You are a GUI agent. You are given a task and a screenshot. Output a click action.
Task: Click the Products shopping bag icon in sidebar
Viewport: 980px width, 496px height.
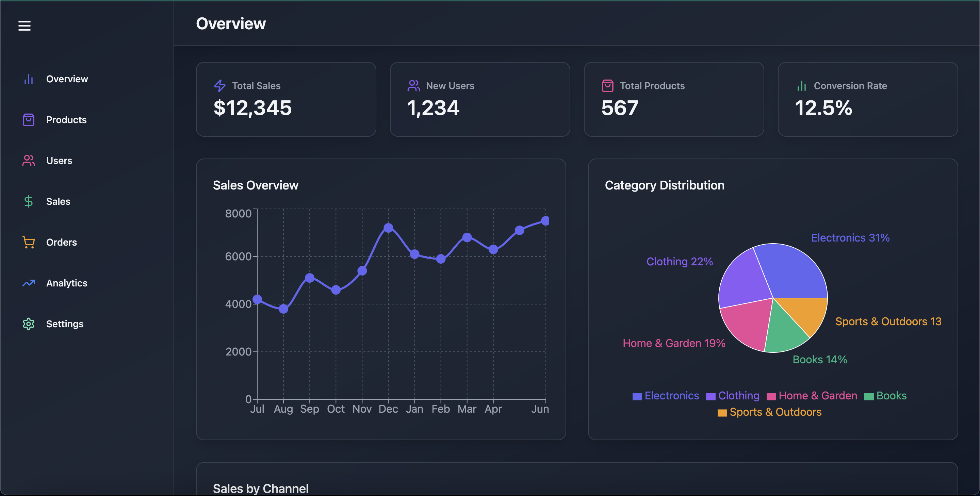tap(29, 120)
